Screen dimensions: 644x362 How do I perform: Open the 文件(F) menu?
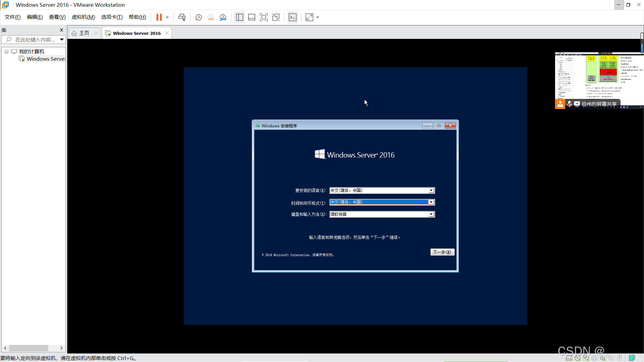point(12,17)
